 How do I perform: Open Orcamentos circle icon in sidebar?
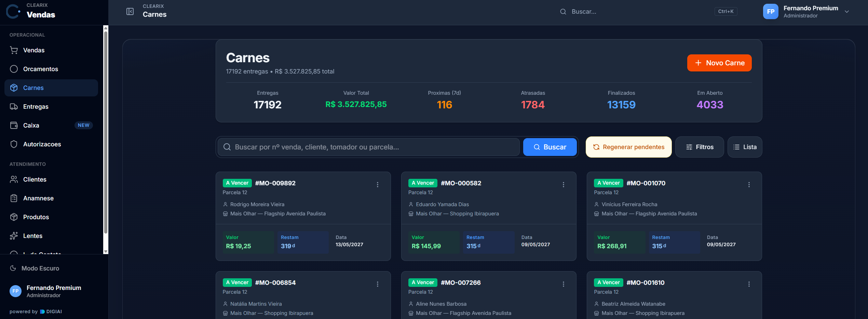click(x=14, y=69)
